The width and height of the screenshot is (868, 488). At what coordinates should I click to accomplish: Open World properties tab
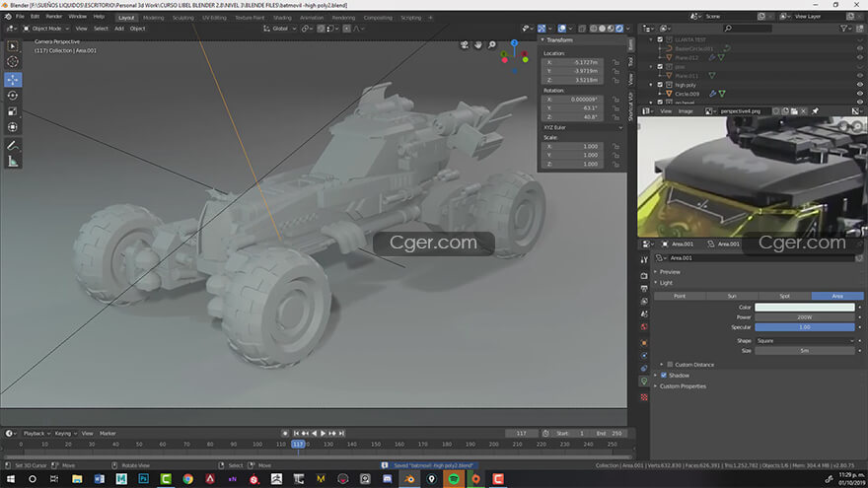[644, 327]
